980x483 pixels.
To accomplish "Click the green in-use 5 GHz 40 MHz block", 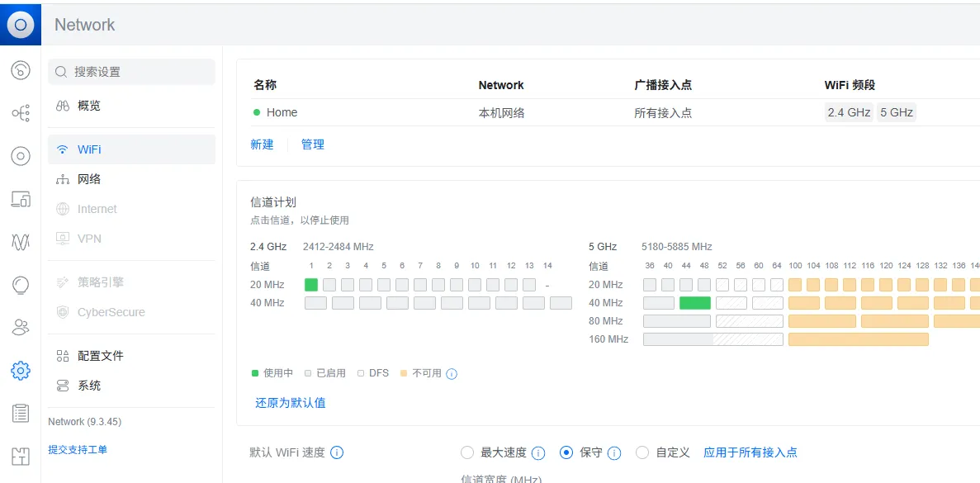I will [x=695, y=303].
